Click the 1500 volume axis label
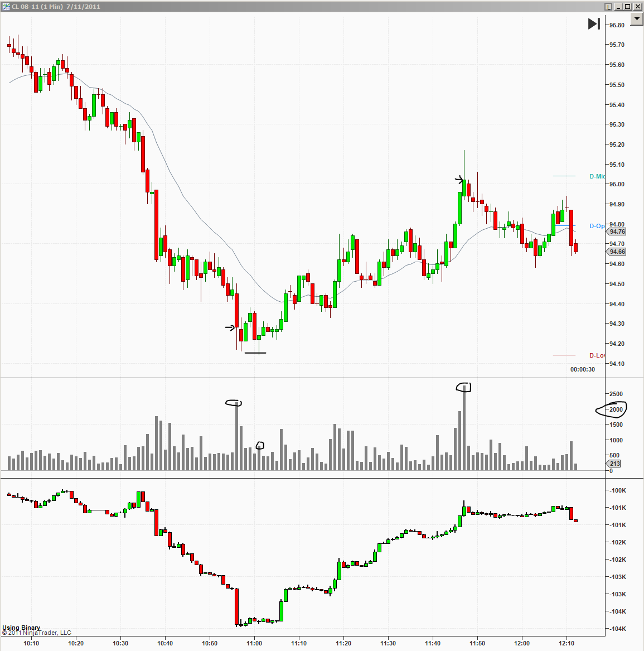Image resolution: width=644 pixels, height=651 pixels. coord(616,425)
